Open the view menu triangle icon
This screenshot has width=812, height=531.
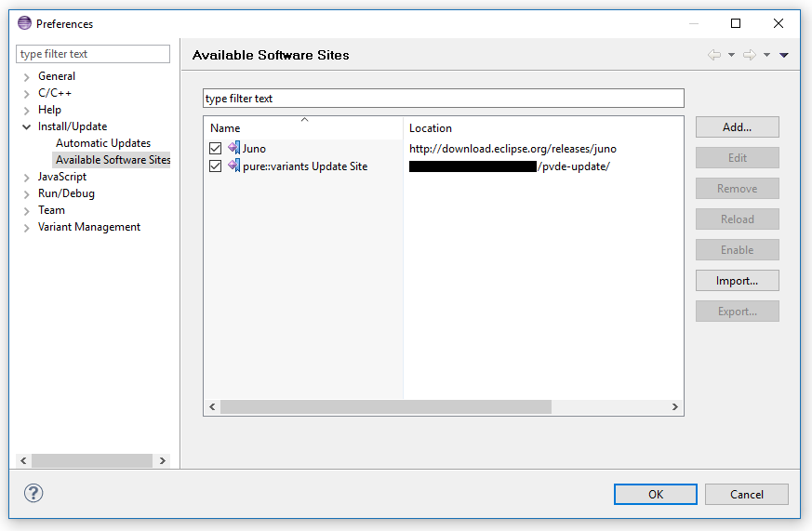[x=784, y=55]
